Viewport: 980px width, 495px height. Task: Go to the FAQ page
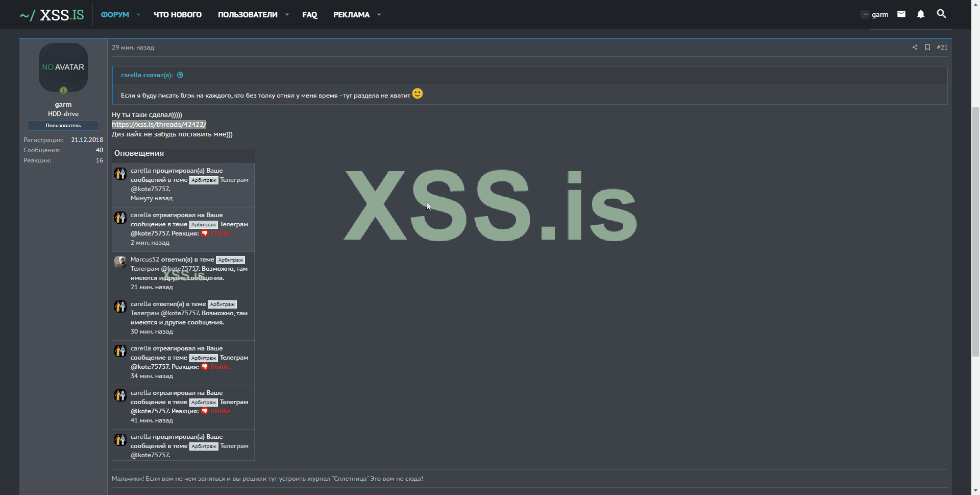pos(309,15)
